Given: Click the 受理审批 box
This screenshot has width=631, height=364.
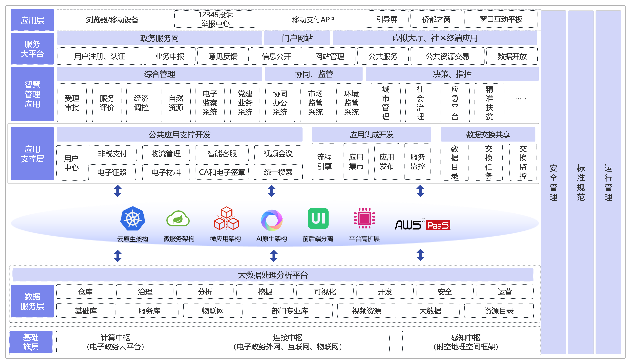Looking at the screenshot, I should coord(72,103).
